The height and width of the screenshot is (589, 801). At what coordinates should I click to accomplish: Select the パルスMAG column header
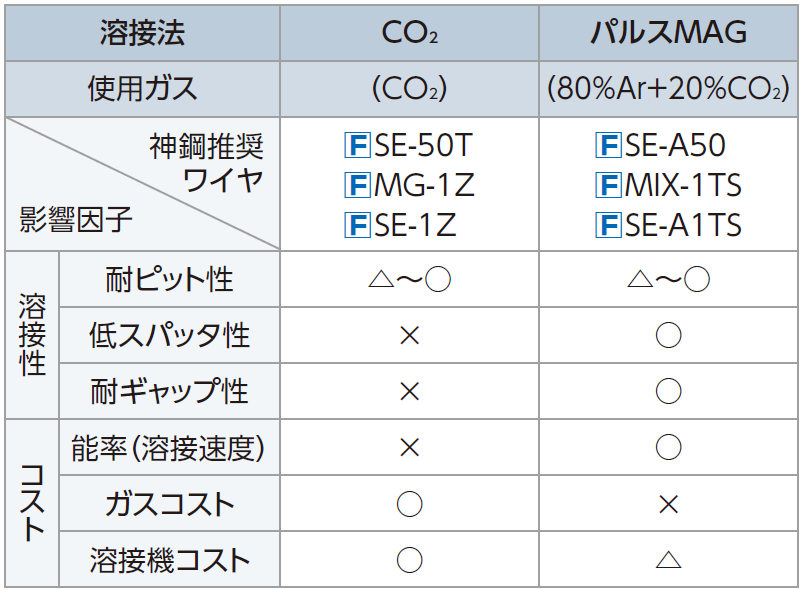tap(669, 33)
